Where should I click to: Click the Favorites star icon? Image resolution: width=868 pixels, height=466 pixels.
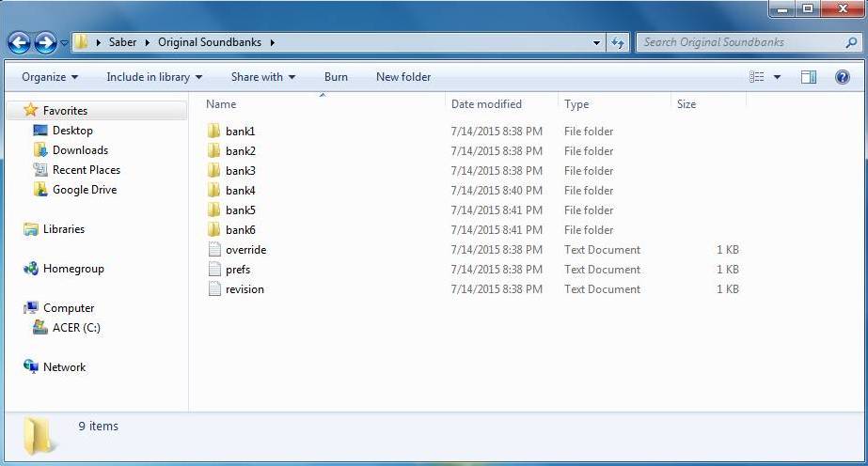coord(30,110)
